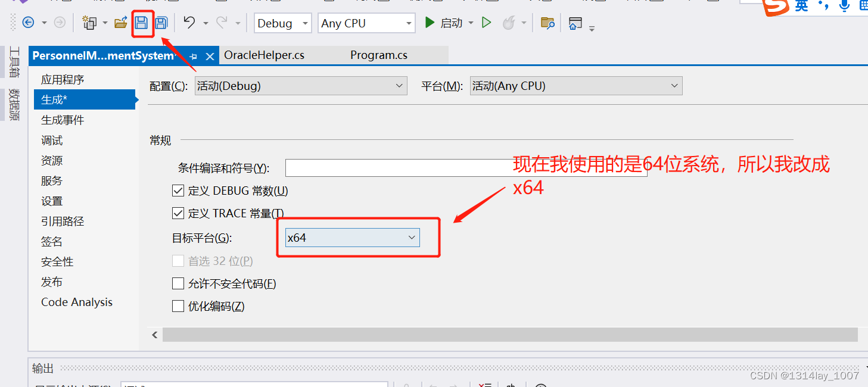The image size is (868, 387).
Task: Click the Navigate Backward arrow icon
Action: click(x=29, y=22)
